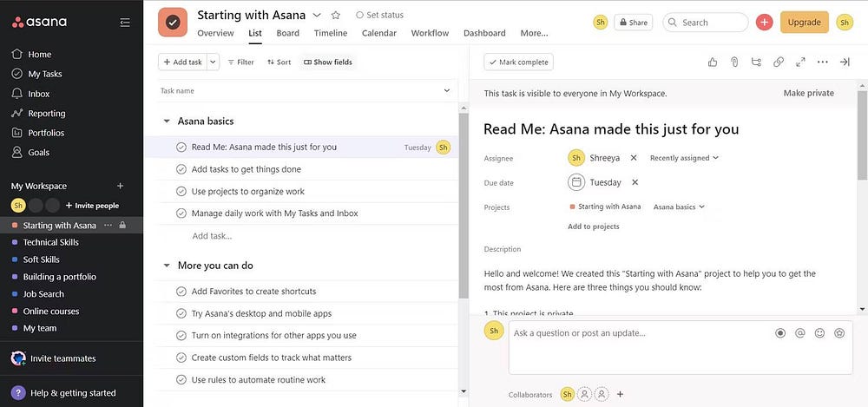Open the Dashboard tab

pyautogui.click(x=484, y=33)
